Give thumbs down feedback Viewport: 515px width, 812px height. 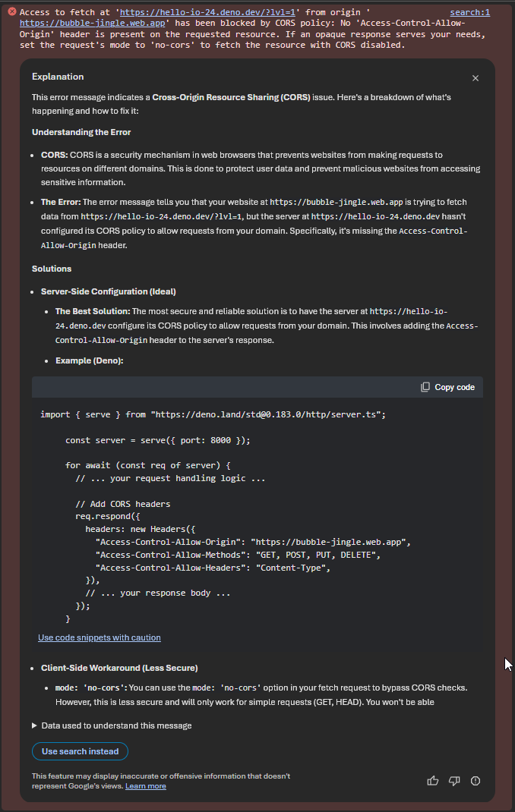click(x=454, y=781)
